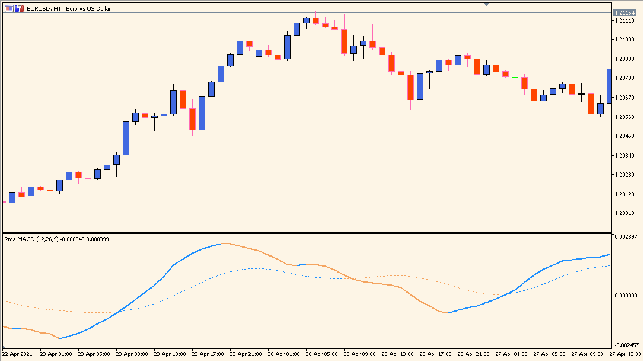Click the 27 Apr 01:00 time label
This screenshot has width=644, height=362.
511,354
